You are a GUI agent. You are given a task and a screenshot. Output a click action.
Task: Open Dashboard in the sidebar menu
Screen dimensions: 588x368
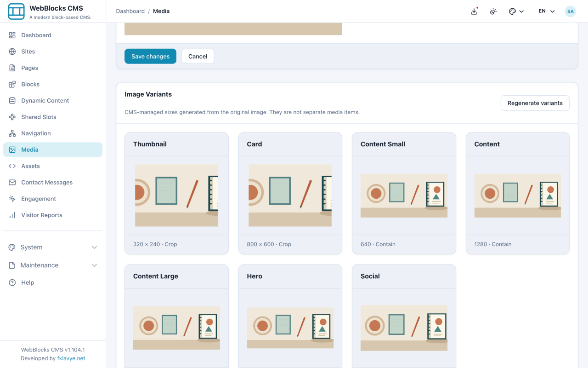53,35
